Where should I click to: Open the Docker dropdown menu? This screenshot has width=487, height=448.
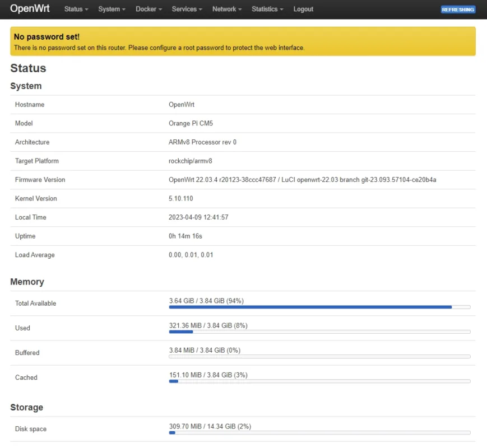click(x=149, y=10)
